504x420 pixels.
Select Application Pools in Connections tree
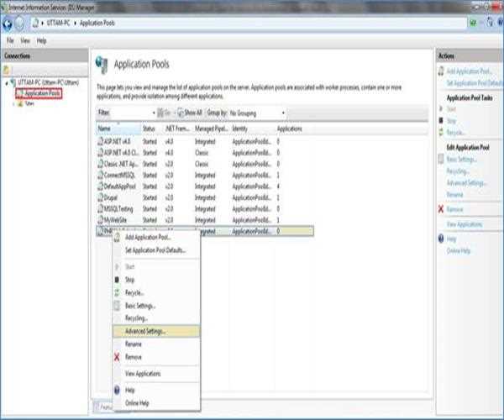(41, 93)
